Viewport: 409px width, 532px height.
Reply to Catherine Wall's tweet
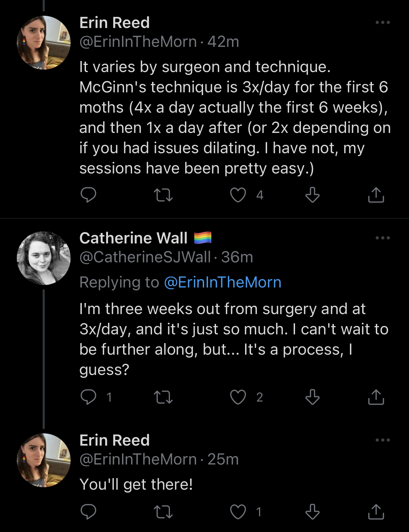pyautogui.click(x=88, y=397)
